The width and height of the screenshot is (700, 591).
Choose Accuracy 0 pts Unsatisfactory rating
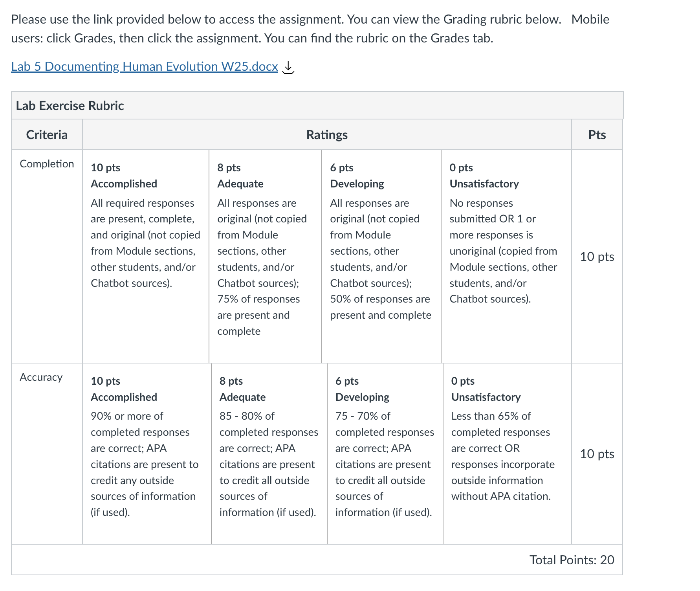pos(508,453)
